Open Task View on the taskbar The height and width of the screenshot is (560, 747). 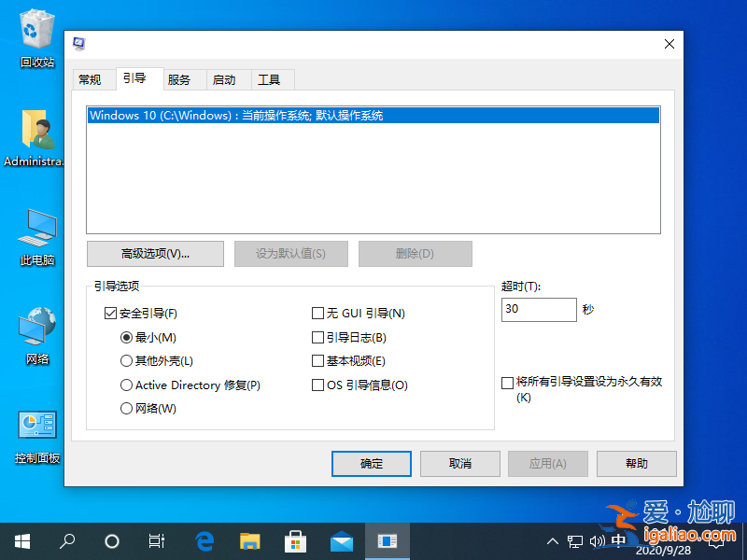tap(156, 540)
